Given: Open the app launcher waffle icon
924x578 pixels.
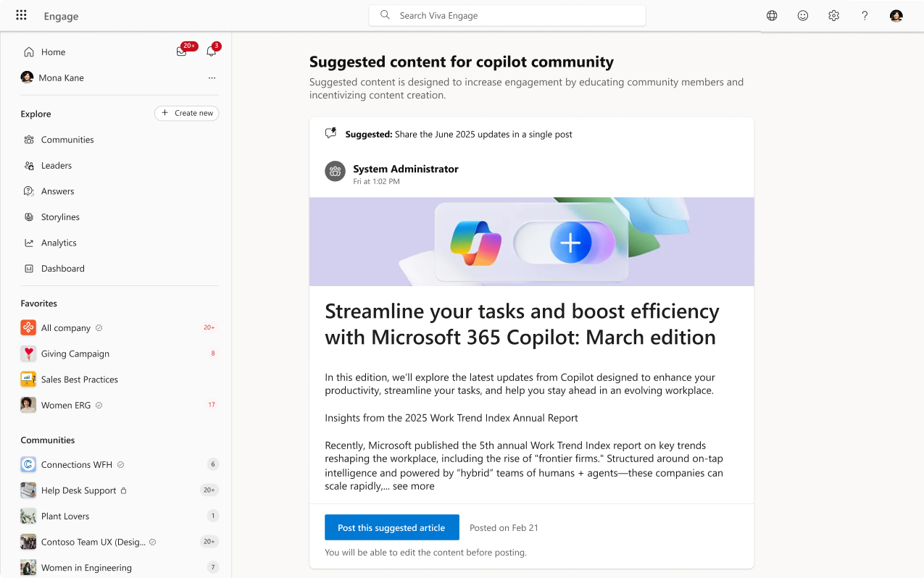Looking at the screenshot, I should click(x=21, y=15).
